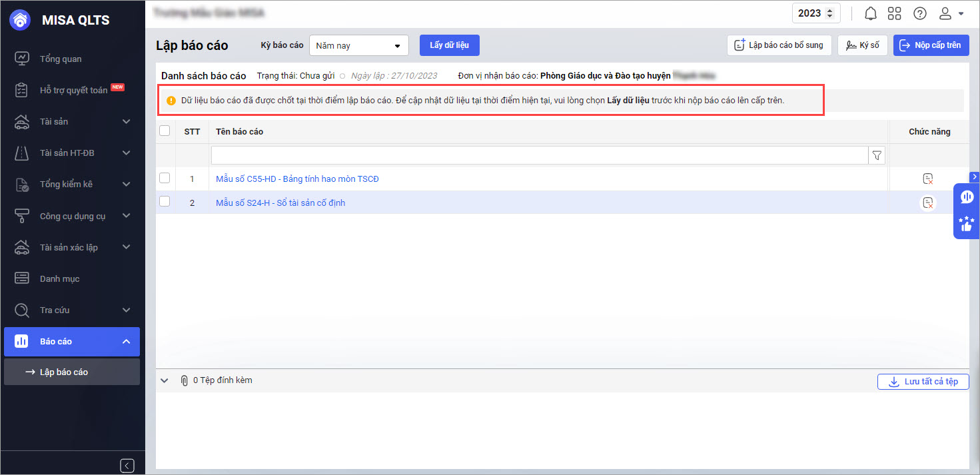Expand Tài sản xác lập chevron
Image resolution: width=980 pixels, height=475 pixels.
point(127,247)
